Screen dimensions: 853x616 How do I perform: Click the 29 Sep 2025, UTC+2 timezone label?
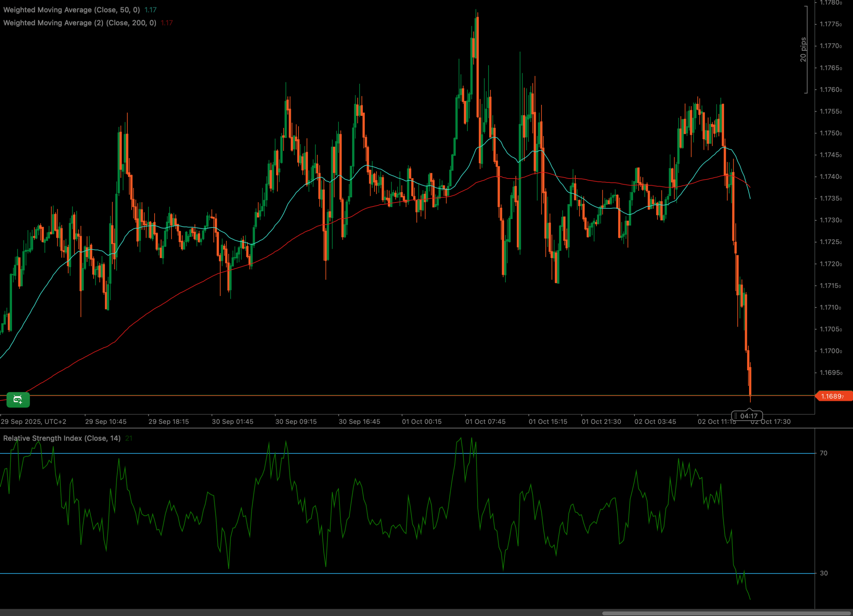pyautogui.click(x=33, y=422)
